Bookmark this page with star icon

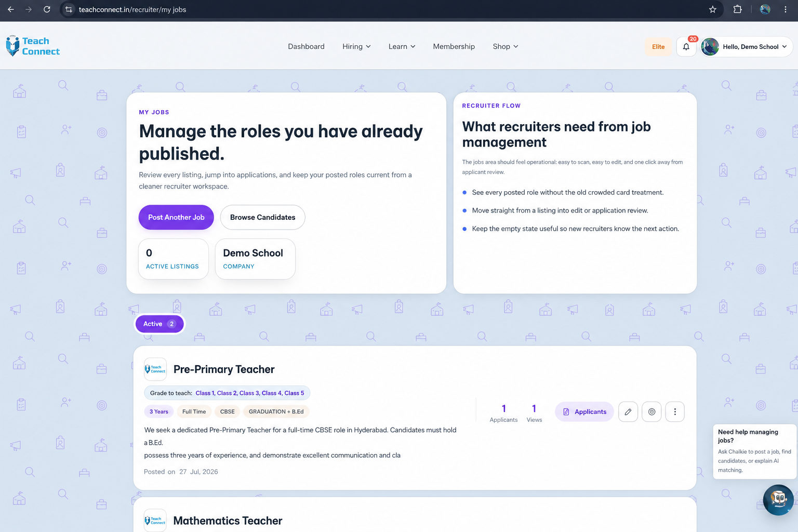point(713,9)
